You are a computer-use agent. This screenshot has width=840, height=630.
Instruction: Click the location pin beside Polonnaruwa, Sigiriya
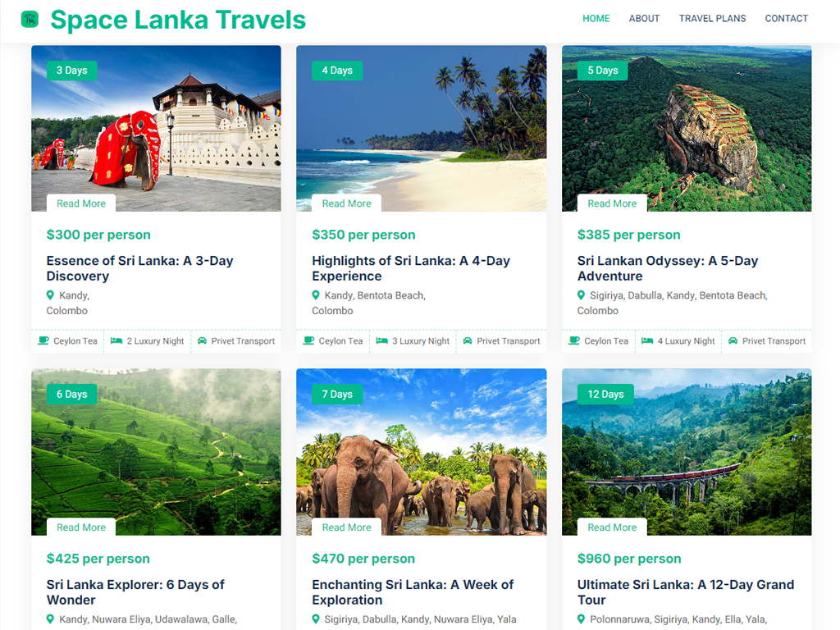(581, 619)
